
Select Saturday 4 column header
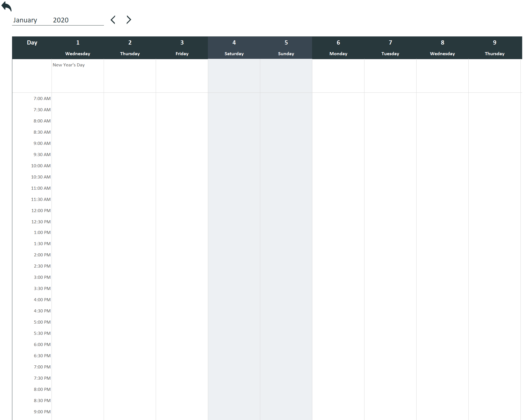point(234,48)
